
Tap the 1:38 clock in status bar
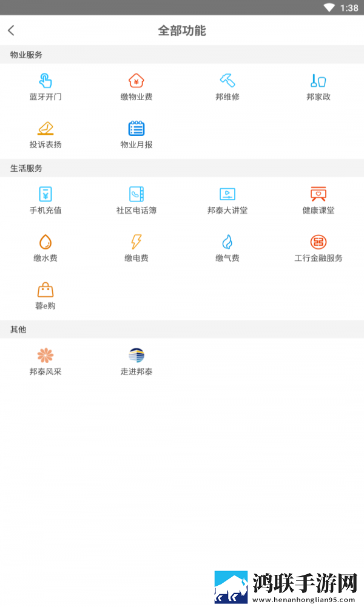349,8
